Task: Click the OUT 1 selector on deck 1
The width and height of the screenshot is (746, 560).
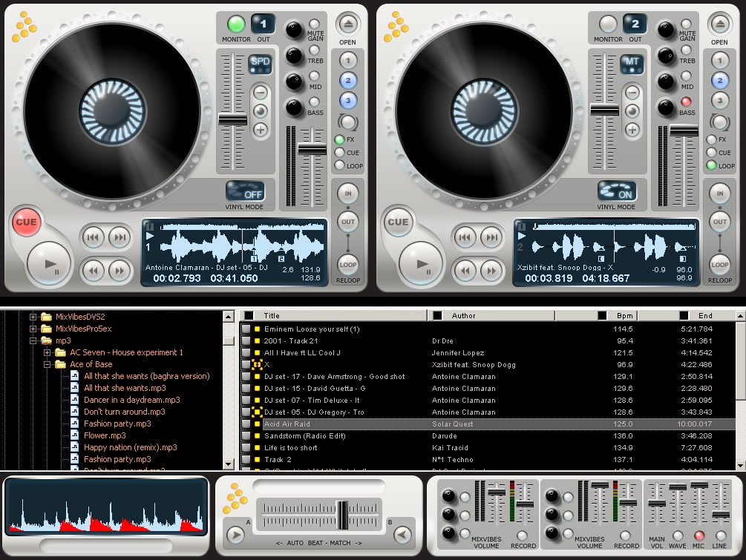Action: 263,24
